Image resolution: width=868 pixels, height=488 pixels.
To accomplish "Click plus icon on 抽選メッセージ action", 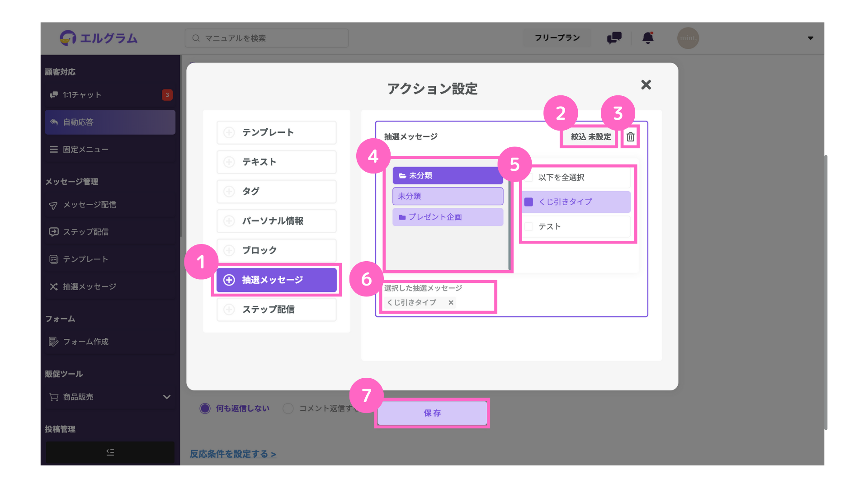I will [x=229, y=280].
